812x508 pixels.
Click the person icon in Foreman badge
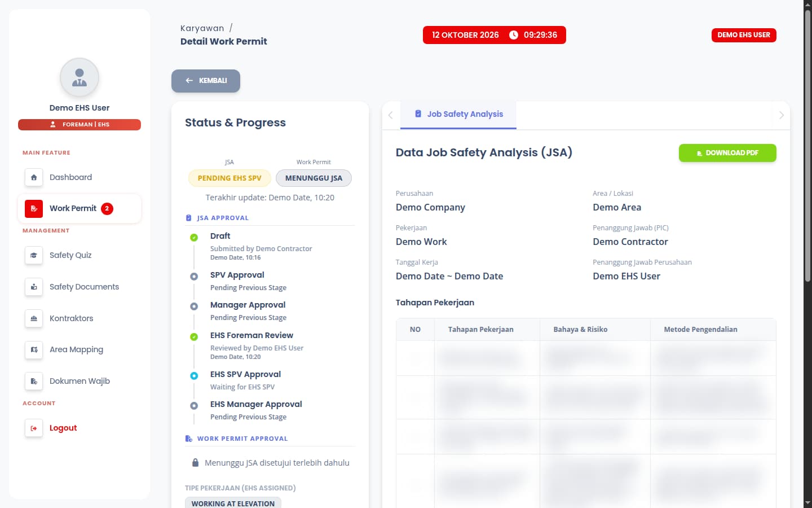click(53, 124)
